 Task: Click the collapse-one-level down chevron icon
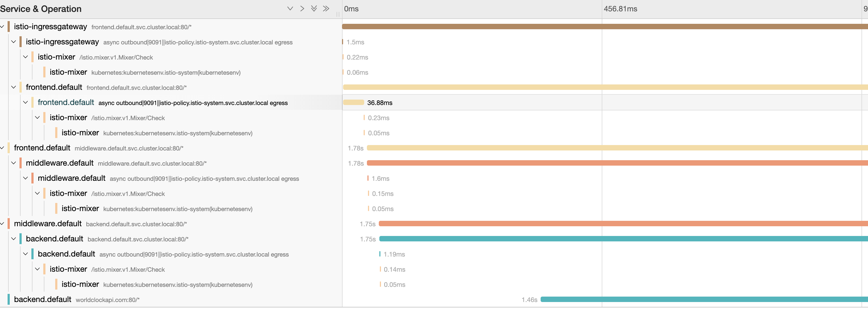tap(290, 8)
